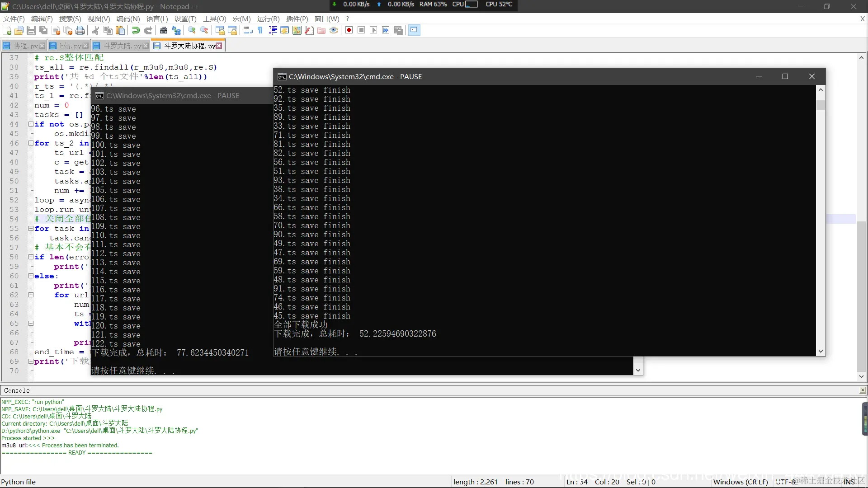
Task: Click the Cut scissors icon
Action: point(95,30)
